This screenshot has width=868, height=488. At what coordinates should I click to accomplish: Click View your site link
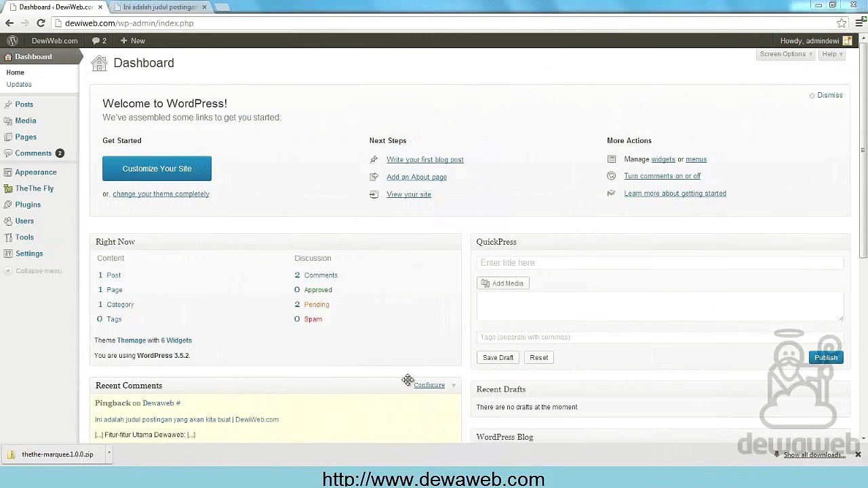409,195
